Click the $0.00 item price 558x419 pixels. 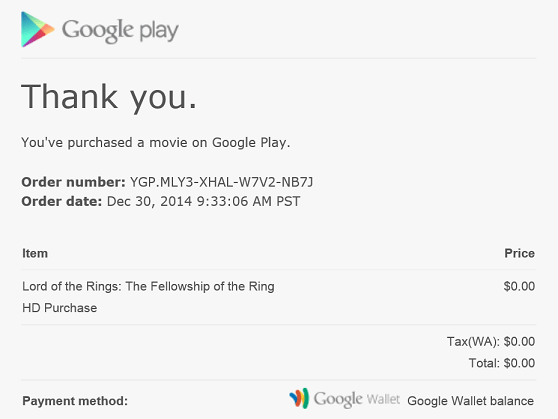point(519,286)
